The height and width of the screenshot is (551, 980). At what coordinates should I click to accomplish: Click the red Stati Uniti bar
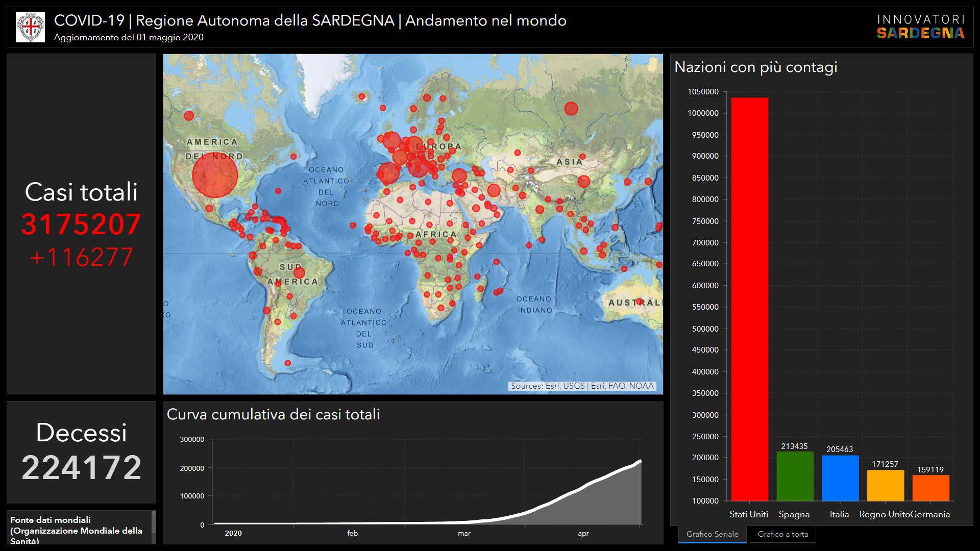coord(749,299)
